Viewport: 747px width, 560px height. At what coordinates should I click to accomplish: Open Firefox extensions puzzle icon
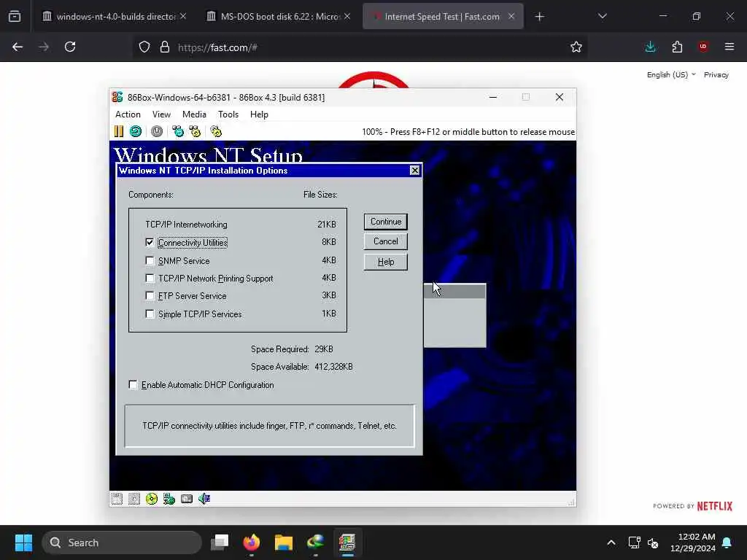[677, 47]
